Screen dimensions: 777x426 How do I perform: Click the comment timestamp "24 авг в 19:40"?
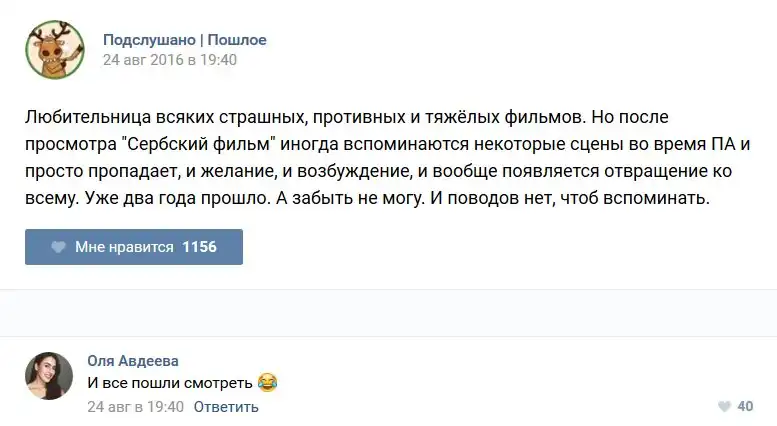[x=135, y=407]
